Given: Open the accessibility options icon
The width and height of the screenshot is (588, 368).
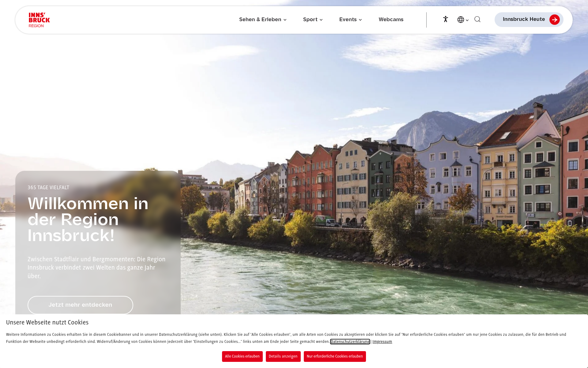Looking at the screenshot, I should 446,19.
